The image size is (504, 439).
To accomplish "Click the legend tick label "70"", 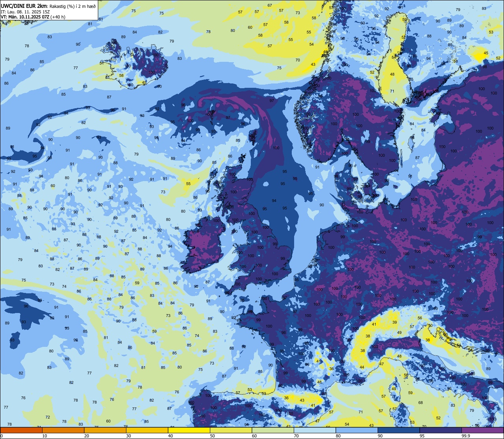I will 296,436.
